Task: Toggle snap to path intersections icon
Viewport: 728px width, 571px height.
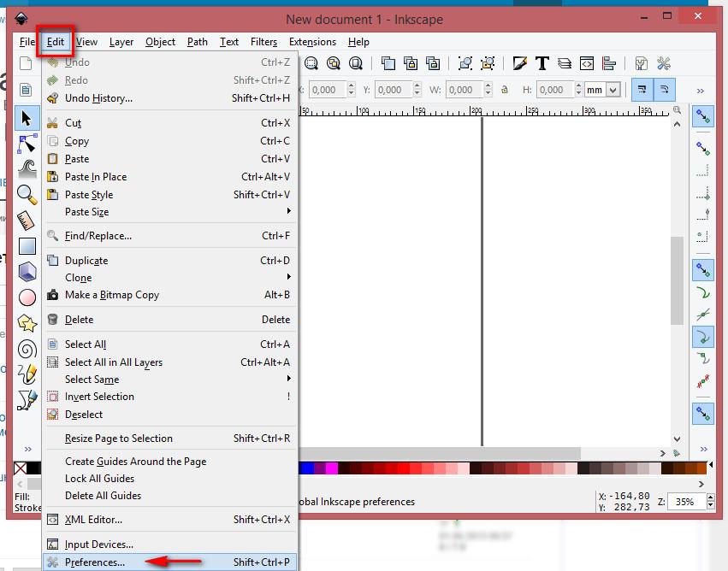Action: (x=702, y=315)
